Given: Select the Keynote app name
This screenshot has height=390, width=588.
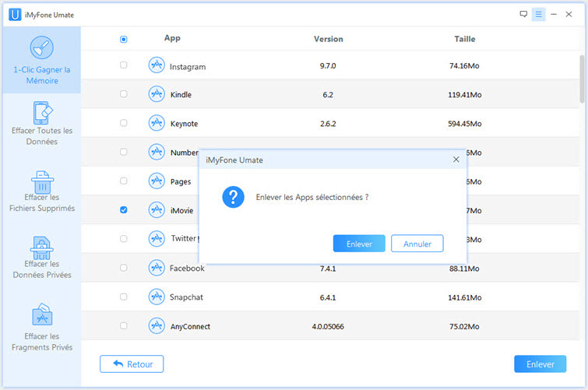Looking at the screenshot, I should tap(184, 124).
